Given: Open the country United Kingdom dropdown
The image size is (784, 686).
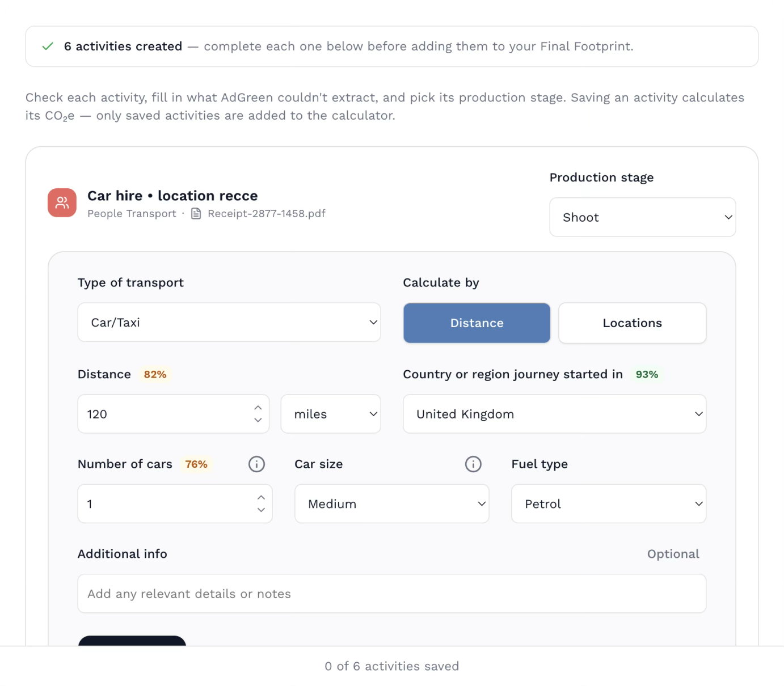Looking at the screenshot, I should click(x=554, y=414).
